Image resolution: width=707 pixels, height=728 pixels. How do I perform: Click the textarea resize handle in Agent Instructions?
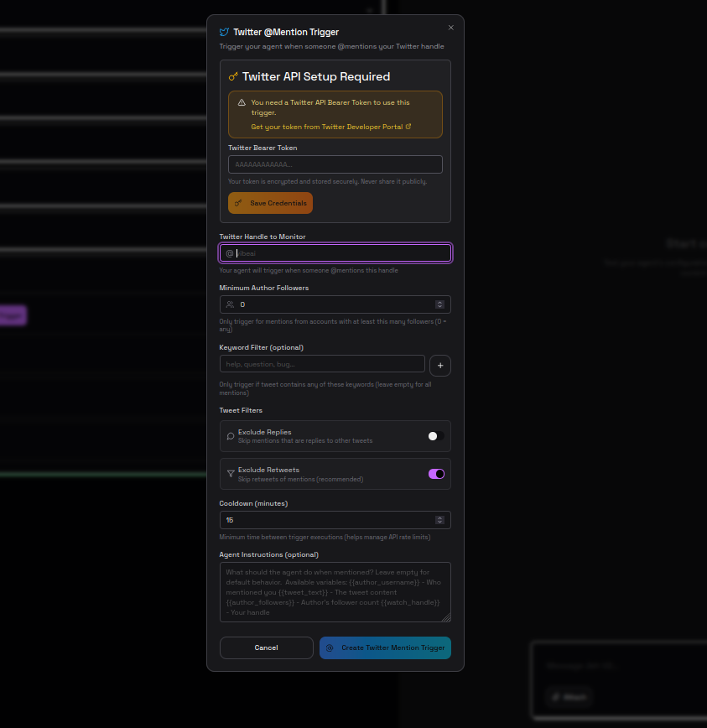click(x=446, y=617)
